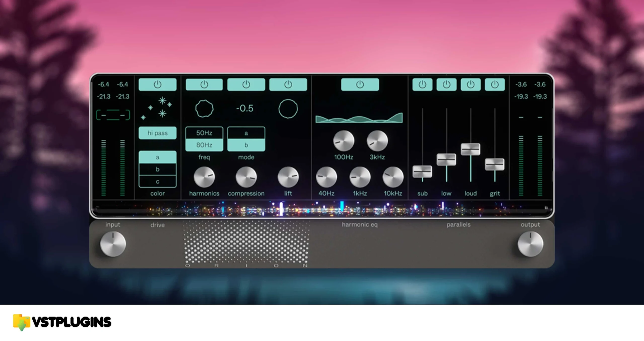644x341 pixels.
Task: Click the lift circle display
Action: click(x=288, y=109)
